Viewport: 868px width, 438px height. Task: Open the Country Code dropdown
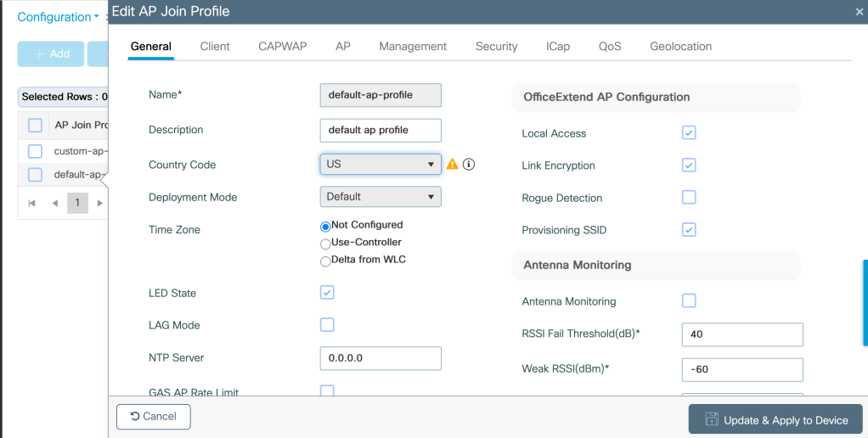(x=380, y=164)
